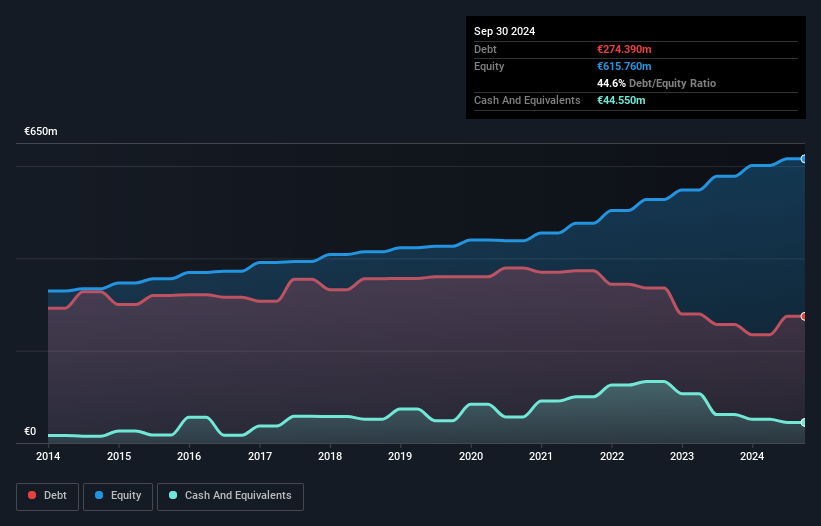The width and height of the screenshot is (821, 526).
Task: Click the €0 y-axis label
Action: [x=30, y=432]
